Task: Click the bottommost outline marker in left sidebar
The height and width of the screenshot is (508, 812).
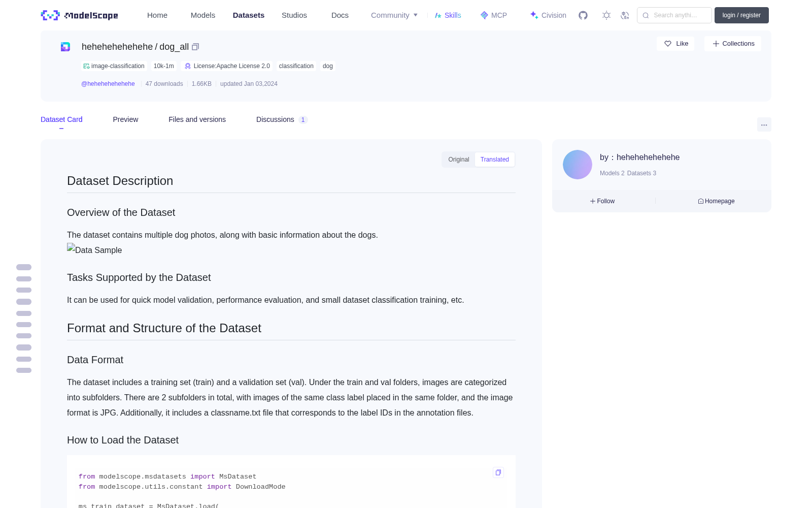Action: click(x=24, y=370)
